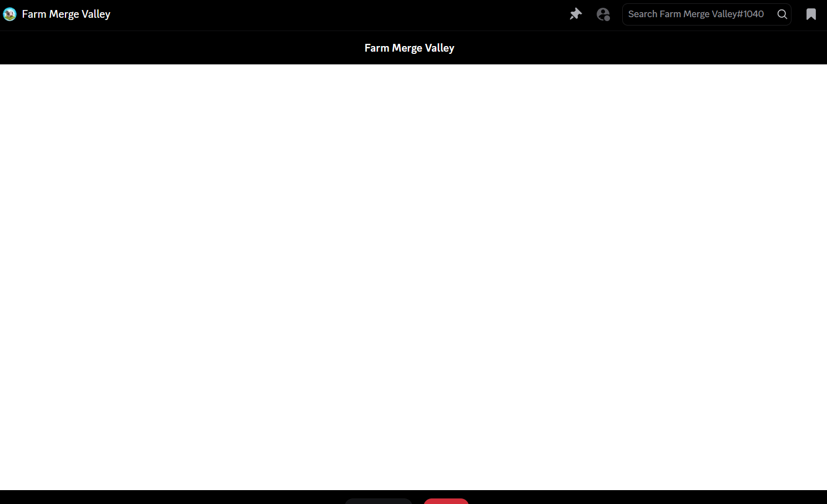The image size is (827, 504).
Task: Click the black header bar right of activity title
Action: pyautogui.click(x=638, y=48)
